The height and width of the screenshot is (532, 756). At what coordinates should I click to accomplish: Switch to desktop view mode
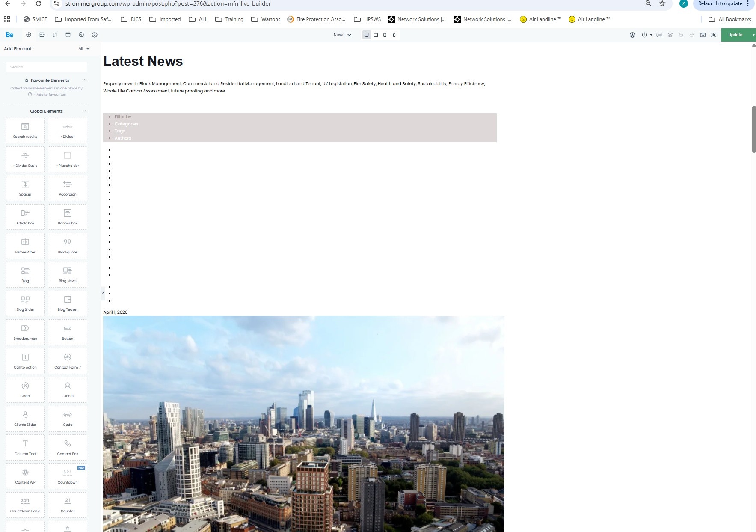[x=367, y=35]
